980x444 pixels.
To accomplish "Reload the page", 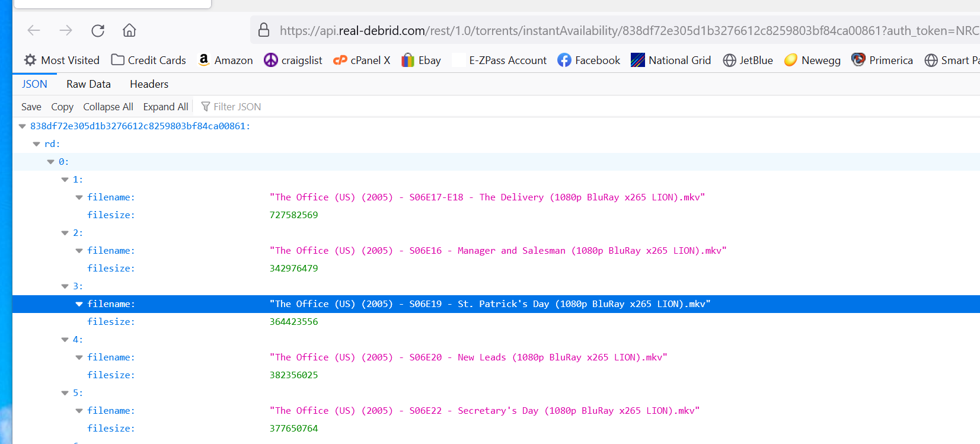I will 98,30.
